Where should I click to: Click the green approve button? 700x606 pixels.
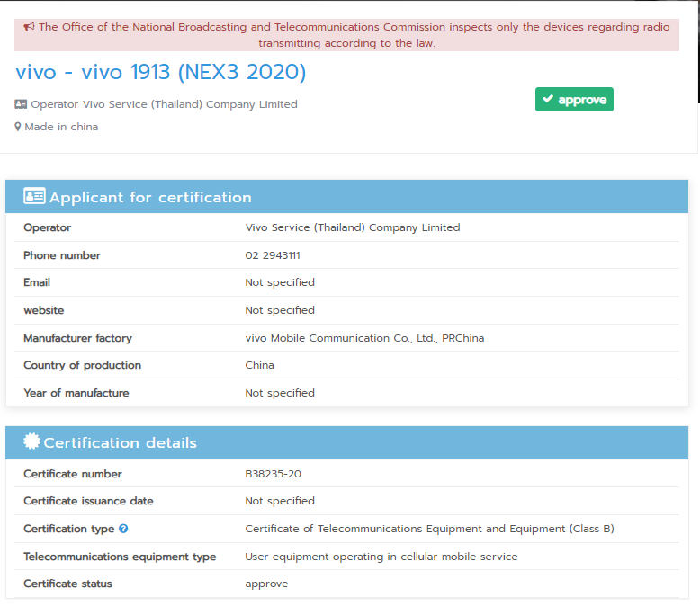coord(574,100)
